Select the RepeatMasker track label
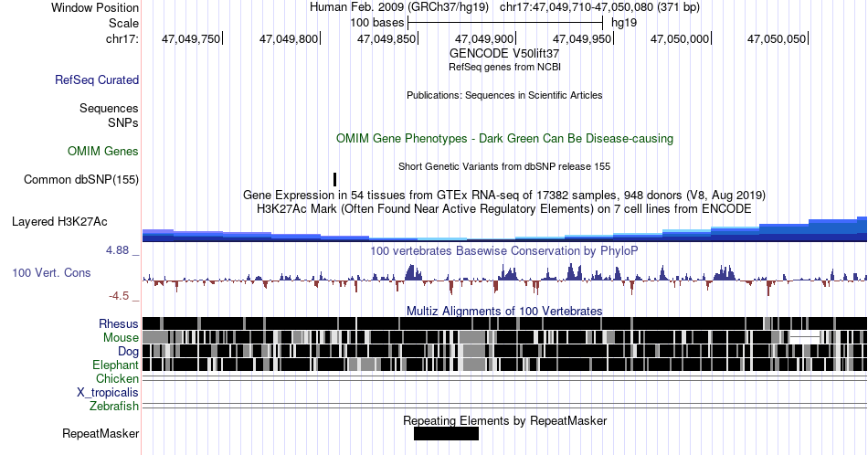The width and height of the screenshot is (868, 455). coord(101,433)
